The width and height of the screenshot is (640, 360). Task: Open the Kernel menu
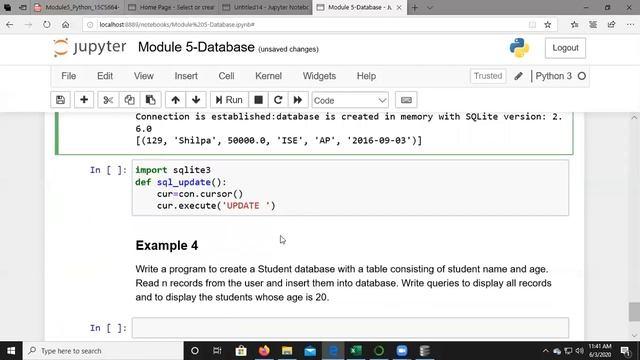tap(269, 76)
